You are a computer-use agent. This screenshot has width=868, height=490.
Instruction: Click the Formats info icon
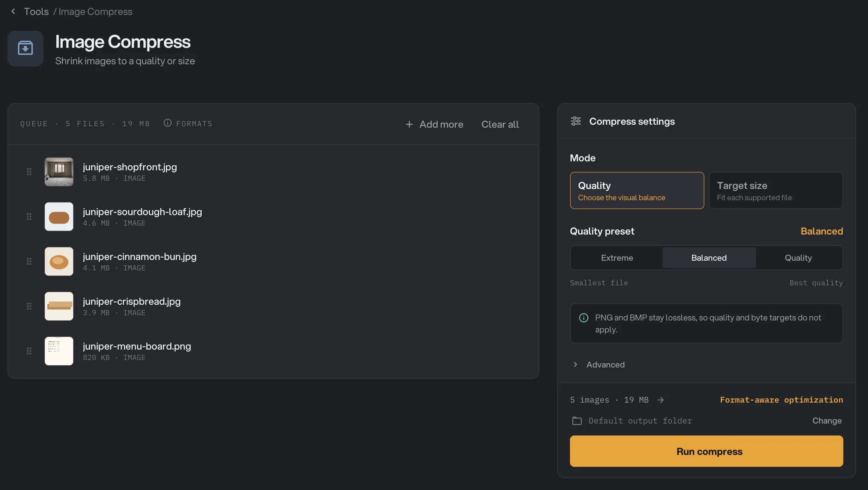(167, 123)
